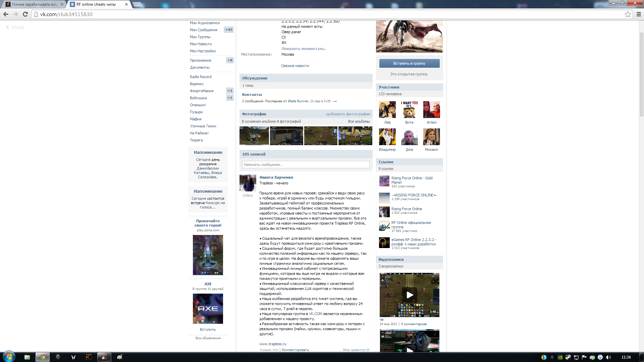Viewport: 644px width, 362px height.
Task: Open the Windows Start button
Action: [x=9, y=357]
